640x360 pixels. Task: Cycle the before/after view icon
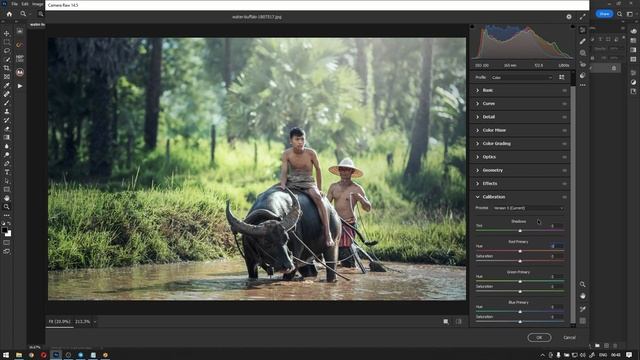point(446,322)
